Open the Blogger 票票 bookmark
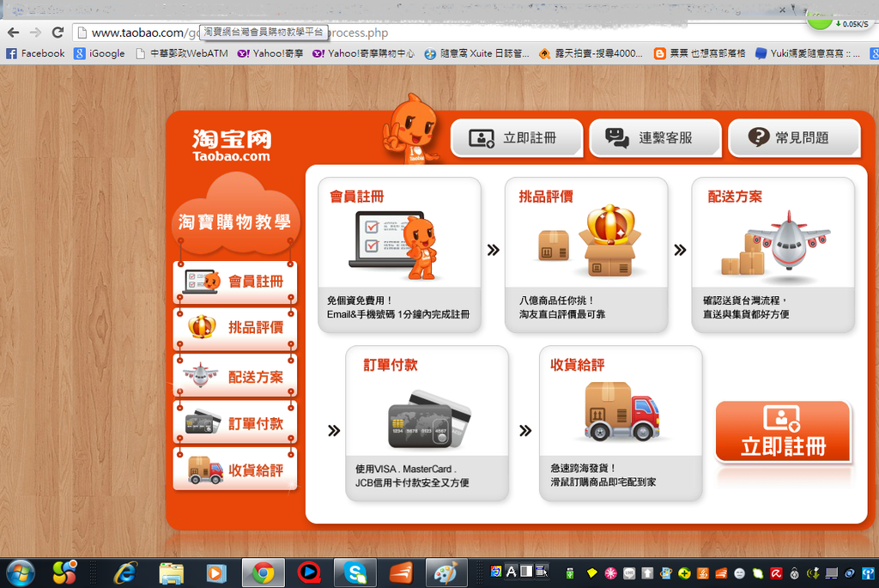 click(700, 53)
